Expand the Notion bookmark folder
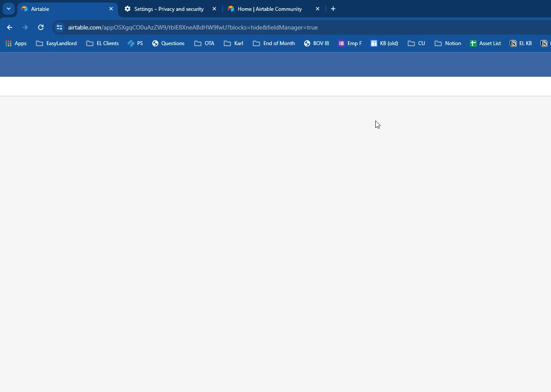Image resolution: width=551 pixels, height=392 pixels. tap(448, 43)
